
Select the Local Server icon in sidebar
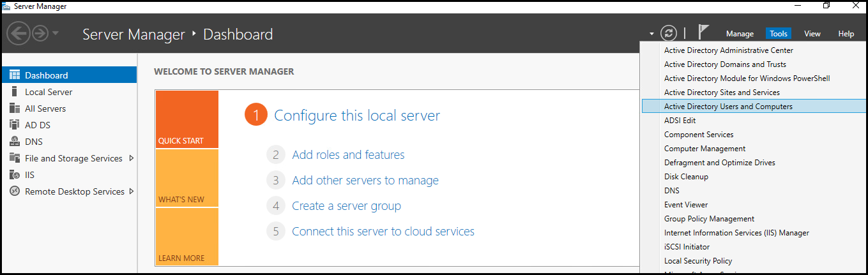14,92
